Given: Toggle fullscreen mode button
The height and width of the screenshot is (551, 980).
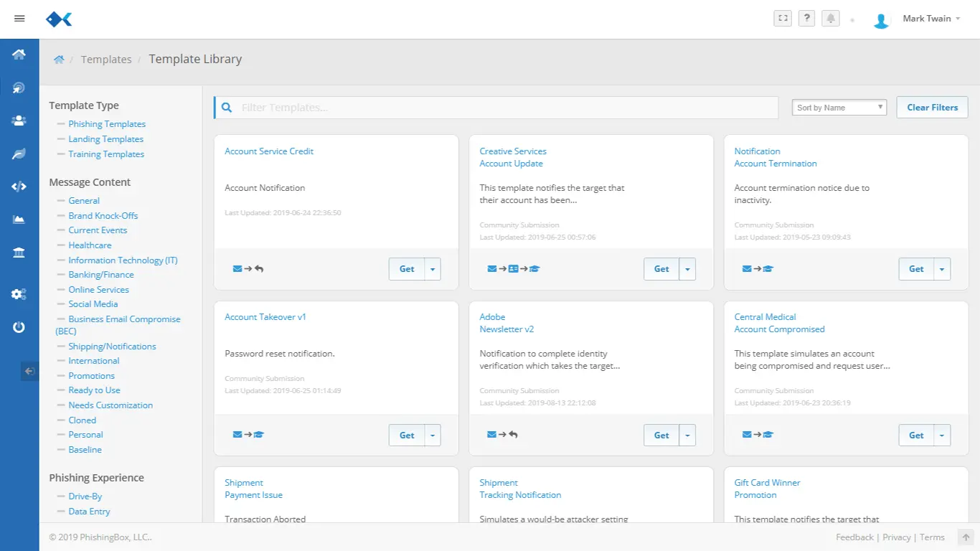Looking at the screenshot, I should point(783,19).
